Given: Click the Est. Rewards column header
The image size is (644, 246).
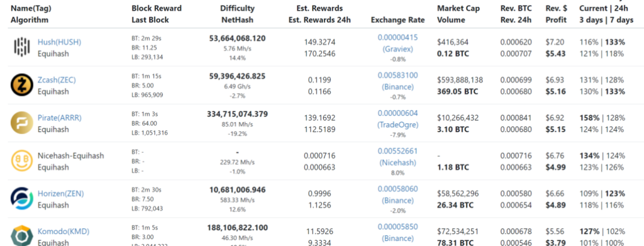Looking at the screenshot, I should tap(319, 8).
